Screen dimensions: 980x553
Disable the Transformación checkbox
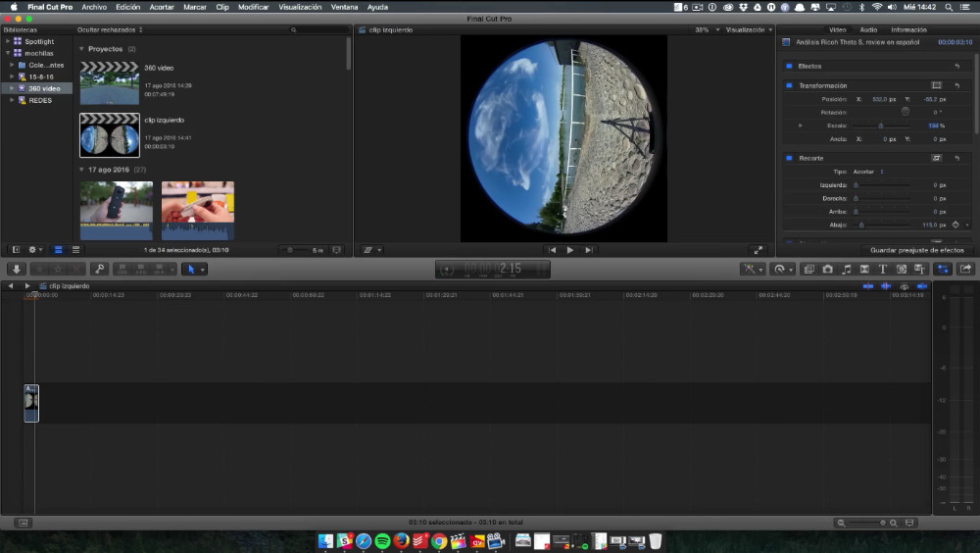[789, 85]
